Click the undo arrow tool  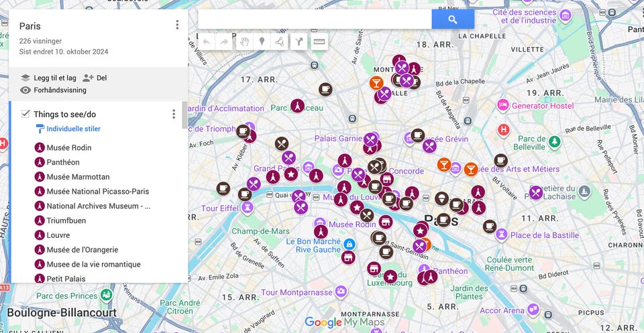[207, 42]
